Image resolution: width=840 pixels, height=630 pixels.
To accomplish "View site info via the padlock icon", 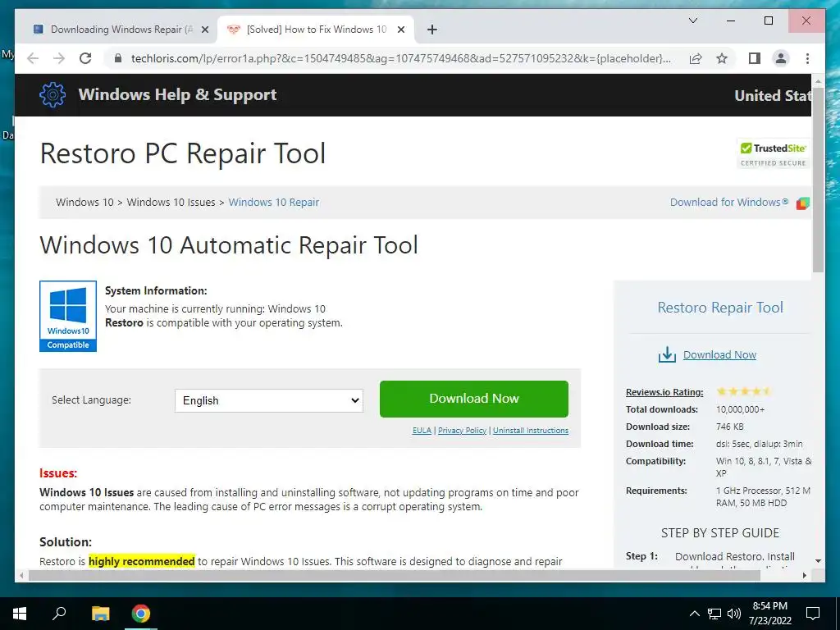I will (118, 58).
